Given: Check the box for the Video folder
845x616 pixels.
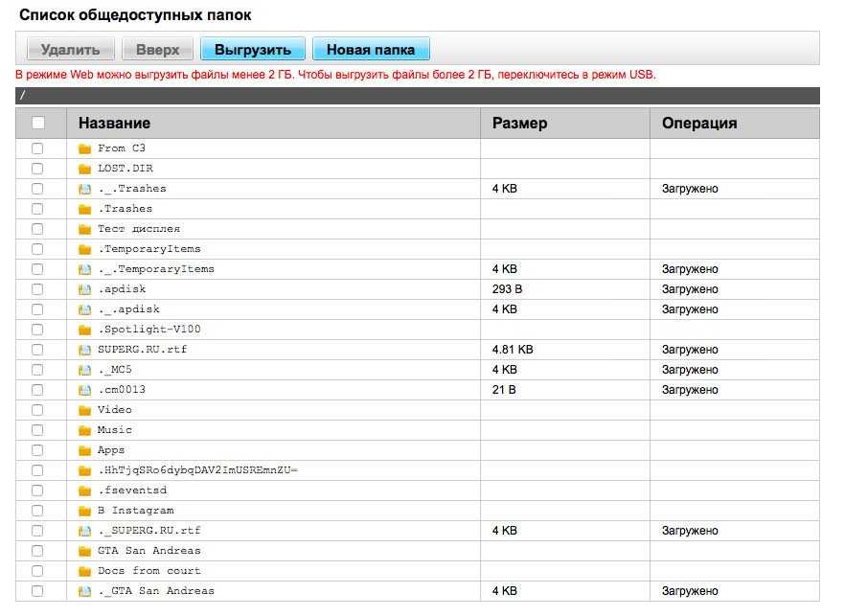Looking at the screenshot, I should (37, 410).
